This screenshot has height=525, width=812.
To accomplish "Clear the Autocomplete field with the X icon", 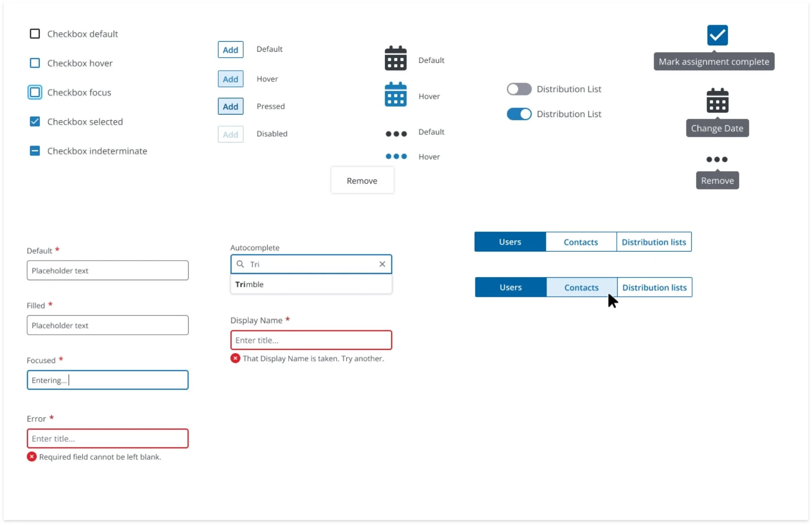I will (382, 264).
